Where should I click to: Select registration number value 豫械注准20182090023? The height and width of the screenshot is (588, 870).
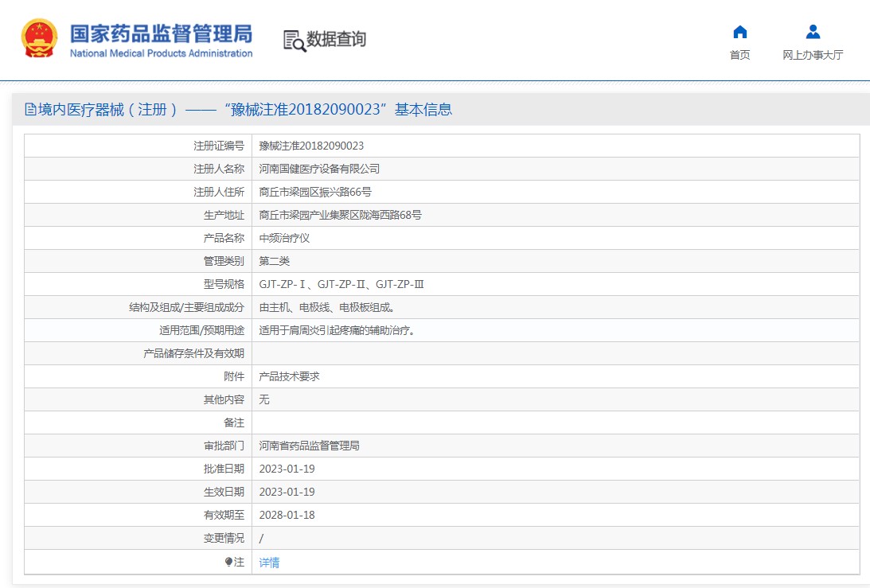[311, 146]
